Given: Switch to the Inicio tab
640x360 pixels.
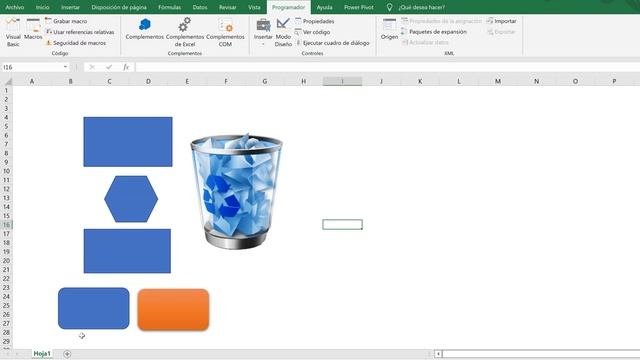Looking at the screenshot, I should click(x=42, y=7).
